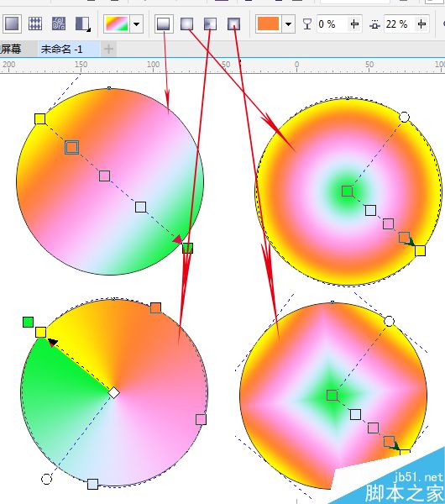The width and height of the screenshot is (445, 504).
Task: Select pink node on elliptical gradient
Action: tap(388, 223)
